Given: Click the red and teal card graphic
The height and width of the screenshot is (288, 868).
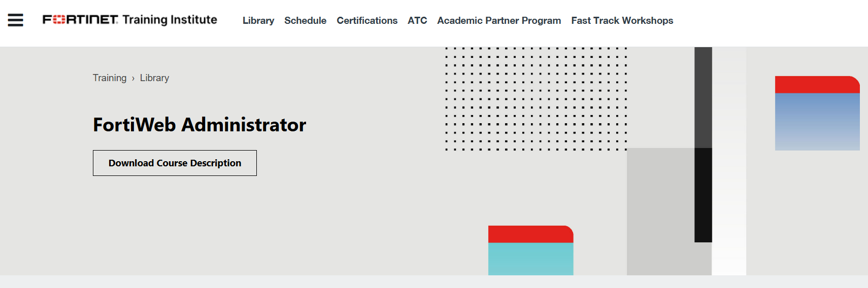Looking at the screenshot, I should pos(530,250).
